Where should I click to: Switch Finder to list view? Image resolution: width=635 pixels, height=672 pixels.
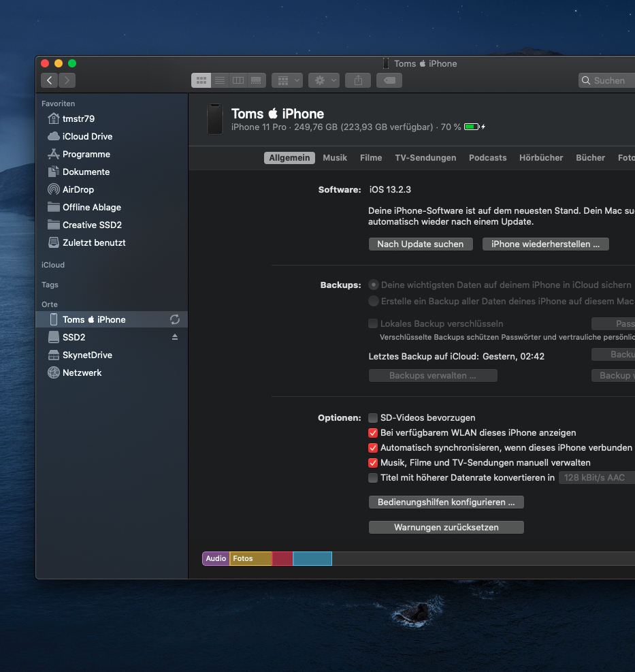[x=220, y=80]
